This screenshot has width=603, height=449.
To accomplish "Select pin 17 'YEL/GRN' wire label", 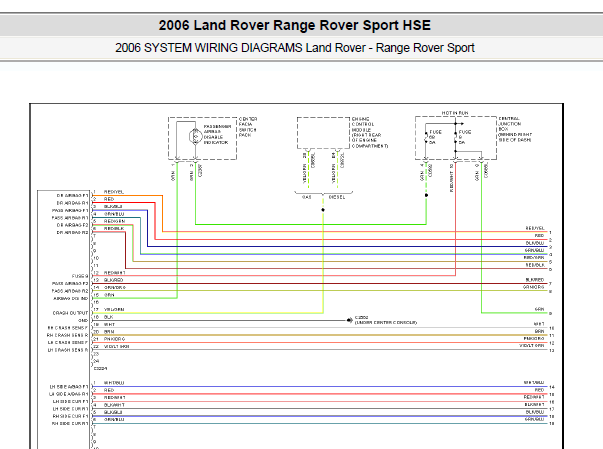I will tap(114, 309).
